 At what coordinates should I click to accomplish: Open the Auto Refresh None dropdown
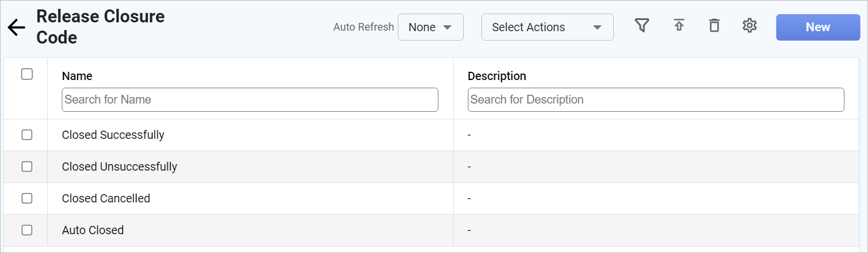click(430, 27)
